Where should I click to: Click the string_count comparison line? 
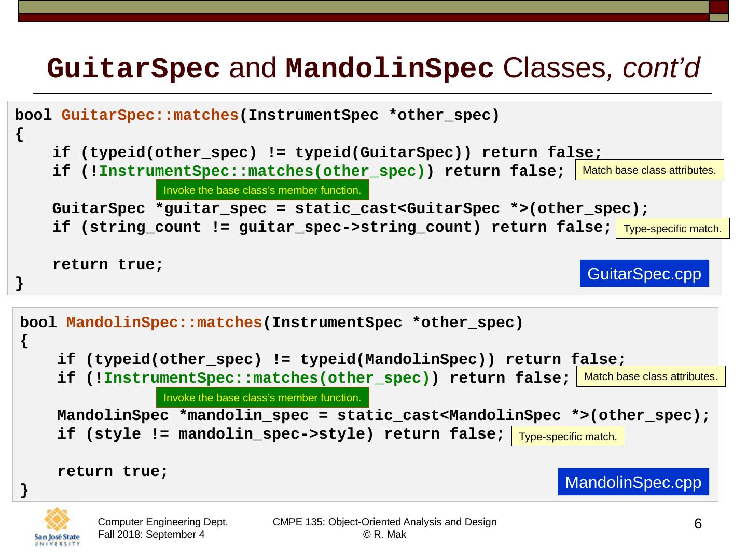[x=332, y=227]
